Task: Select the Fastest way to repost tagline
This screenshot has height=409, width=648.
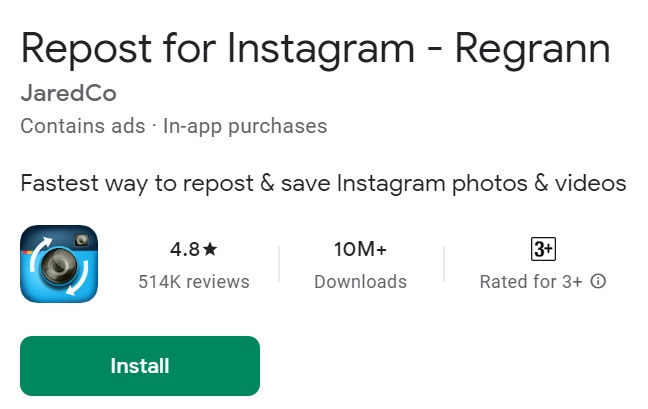Action: pyautogui.click(x=323, y=184)
